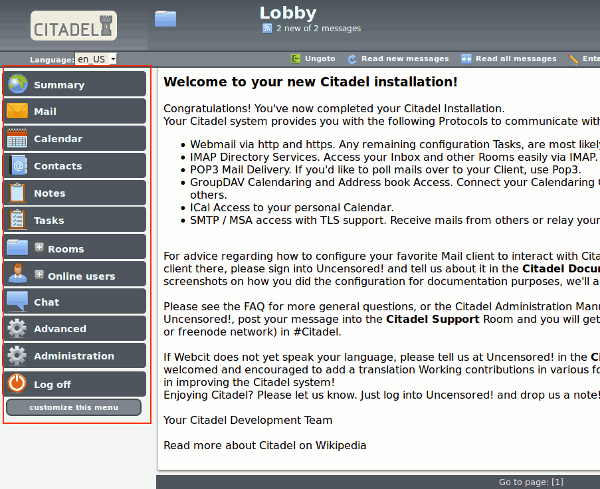
Task: Click the Notes clipboard icon
Action: click(x=17, y=192)
